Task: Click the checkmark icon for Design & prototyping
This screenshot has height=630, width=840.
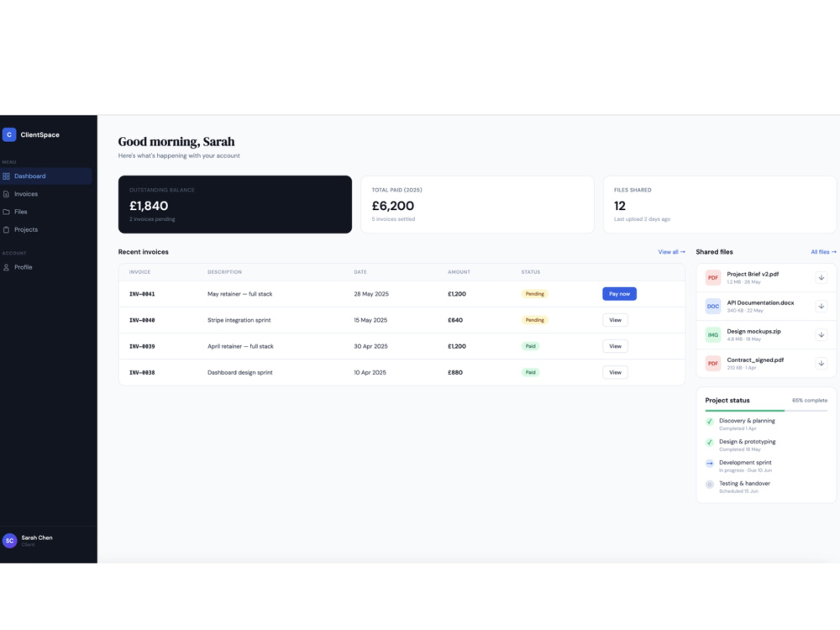Action: click(x=709, y=443)
